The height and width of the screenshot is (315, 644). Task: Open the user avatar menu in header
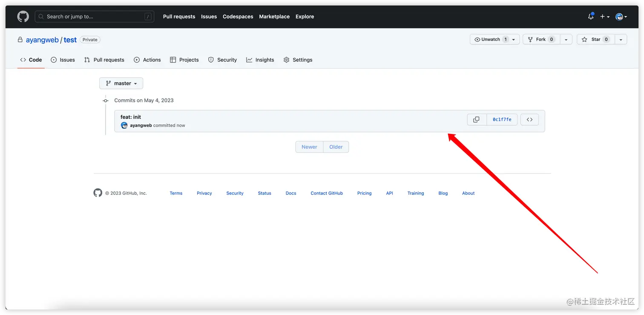(x=621, y=17)
